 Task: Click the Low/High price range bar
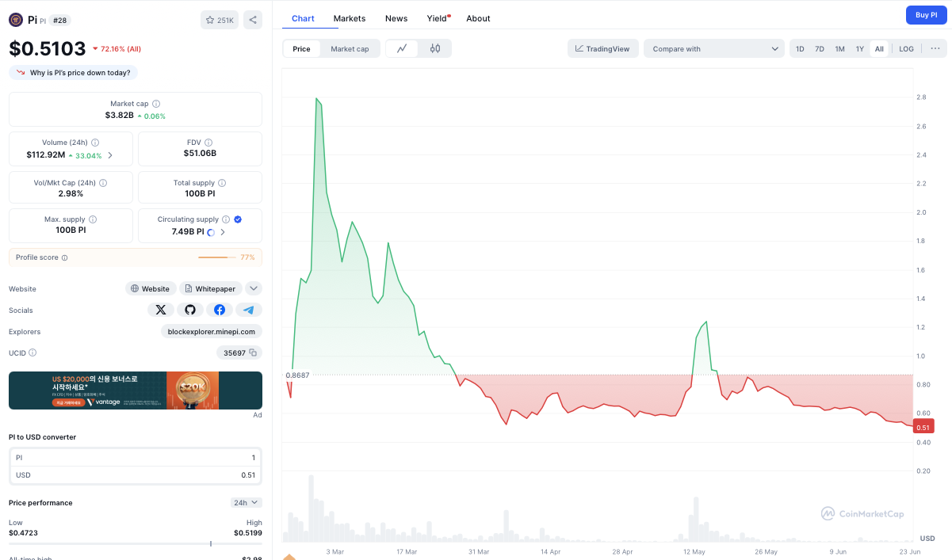pyautogui.click(x=136, y=543)
